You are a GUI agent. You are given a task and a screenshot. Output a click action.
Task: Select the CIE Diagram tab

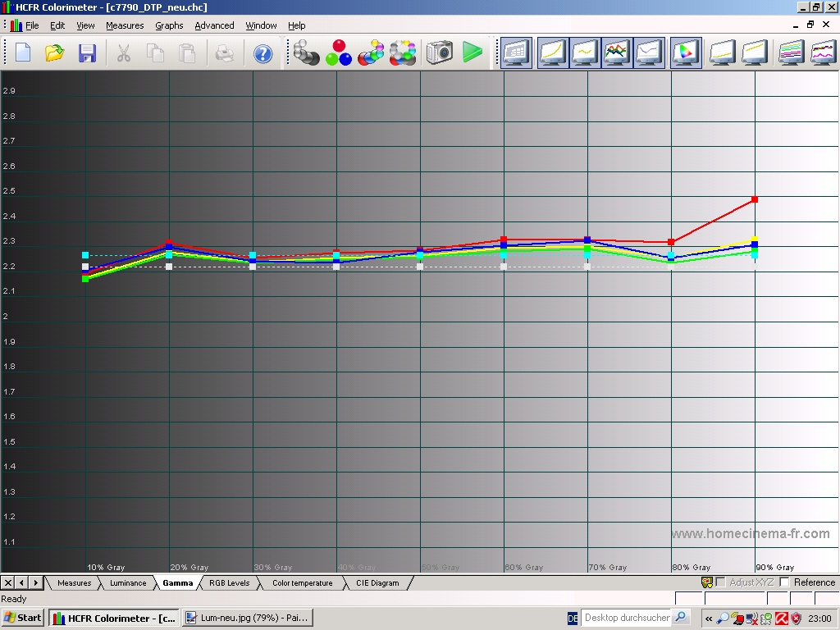click(377, 583)
